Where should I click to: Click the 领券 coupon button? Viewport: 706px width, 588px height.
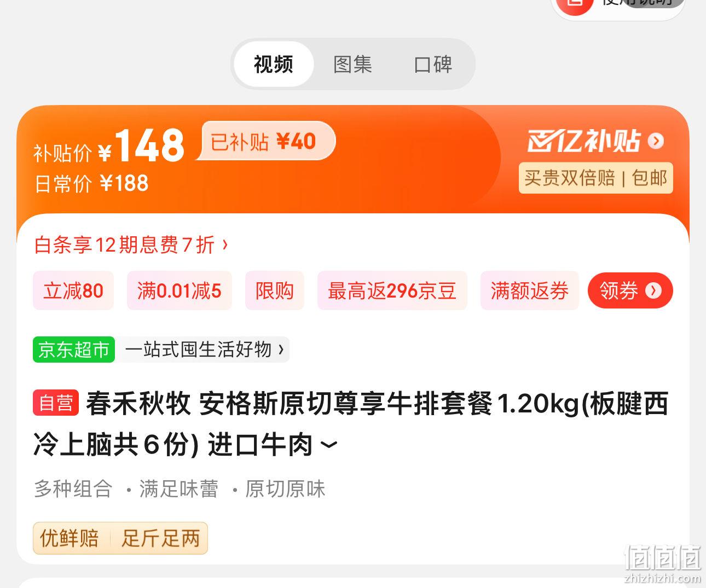(630, 290)
